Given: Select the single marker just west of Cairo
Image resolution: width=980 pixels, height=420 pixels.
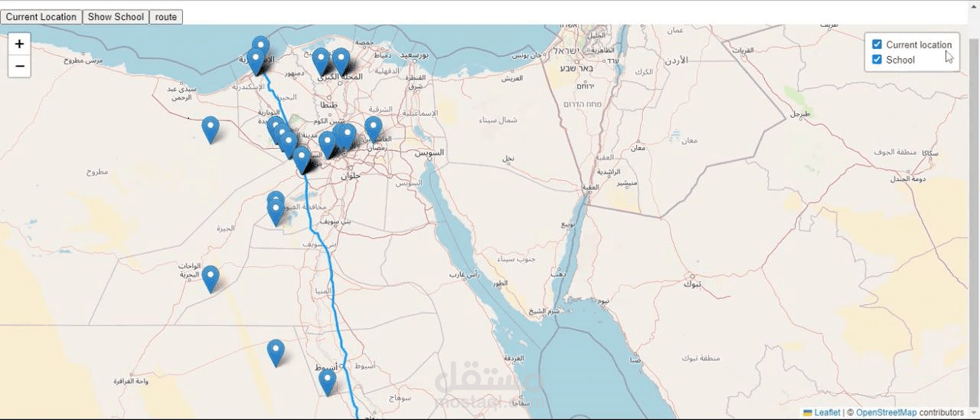Looking at the screenshot, I should click(327, 144).
